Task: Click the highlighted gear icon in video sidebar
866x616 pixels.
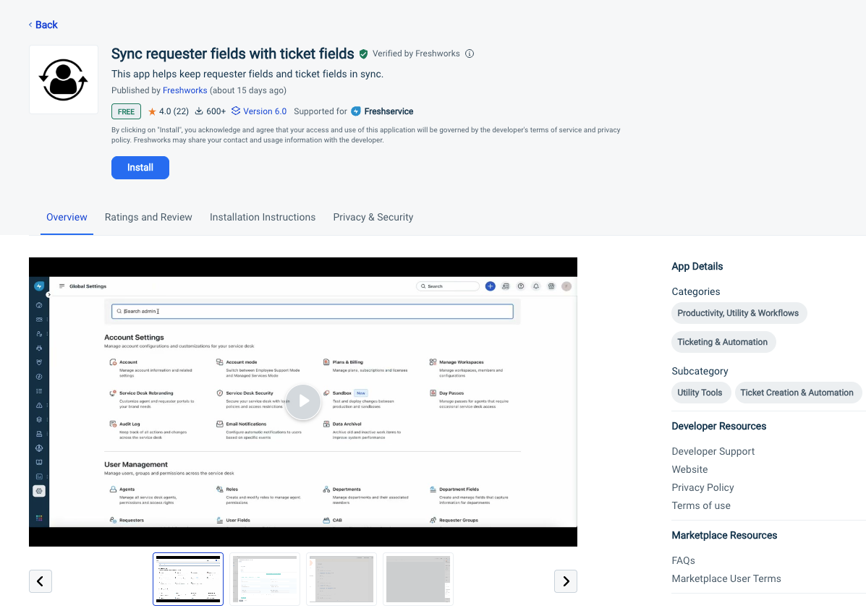Action: point(38,491)
